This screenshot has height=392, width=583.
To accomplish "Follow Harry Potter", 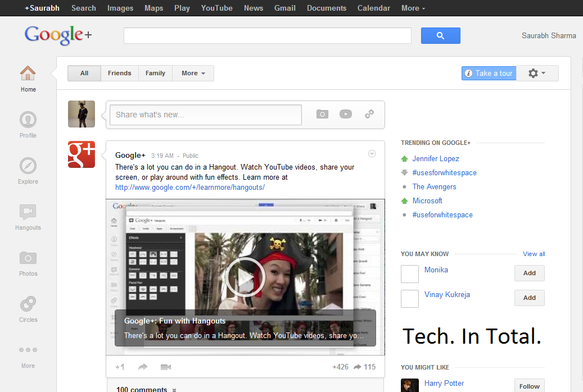I will tap(530, 386).
